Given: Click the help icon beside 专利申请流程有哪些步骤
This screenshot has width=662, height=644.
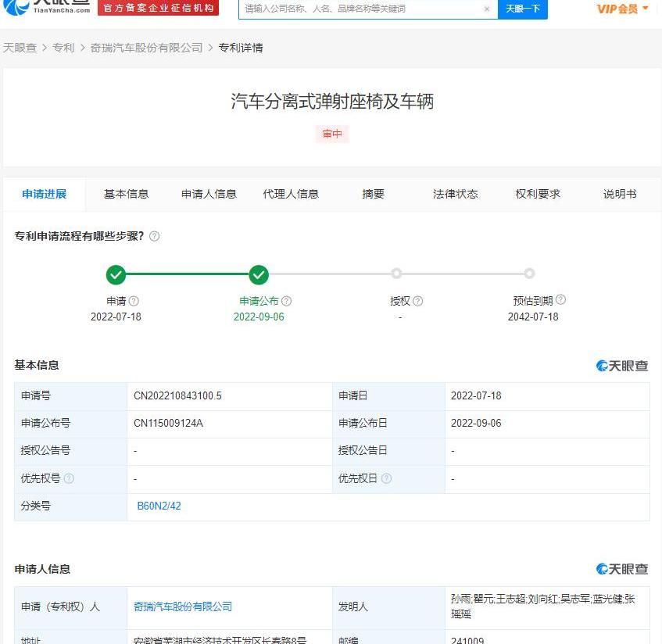Looking at the screenshot, I should 155,236.
